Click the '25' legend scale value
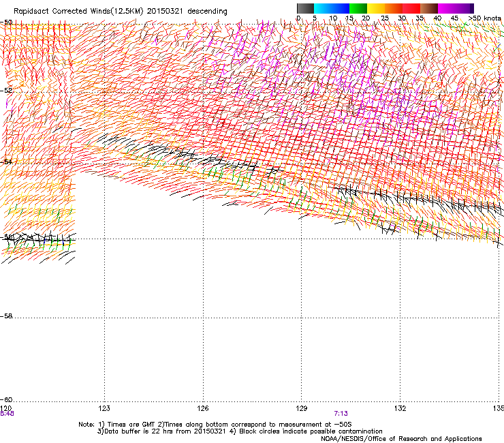This screenshot has width=504, height=443. pos(385,18)
